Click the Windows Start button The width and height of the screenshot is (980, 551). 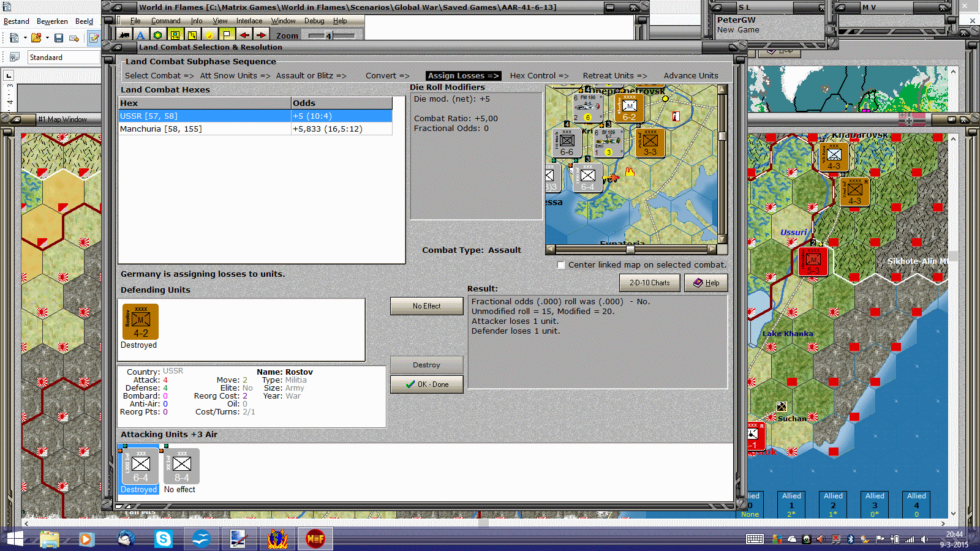tap(15, 539)
